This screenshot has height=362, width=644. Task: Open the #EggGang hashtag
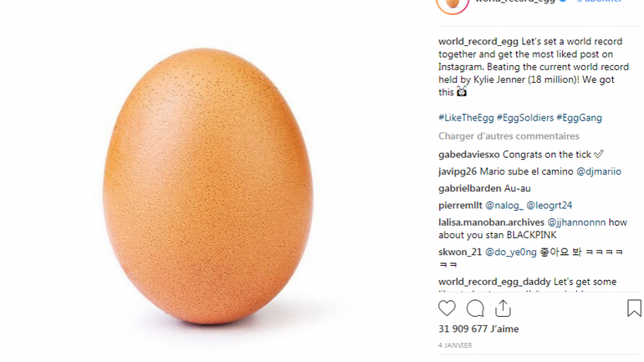point(579,118)
